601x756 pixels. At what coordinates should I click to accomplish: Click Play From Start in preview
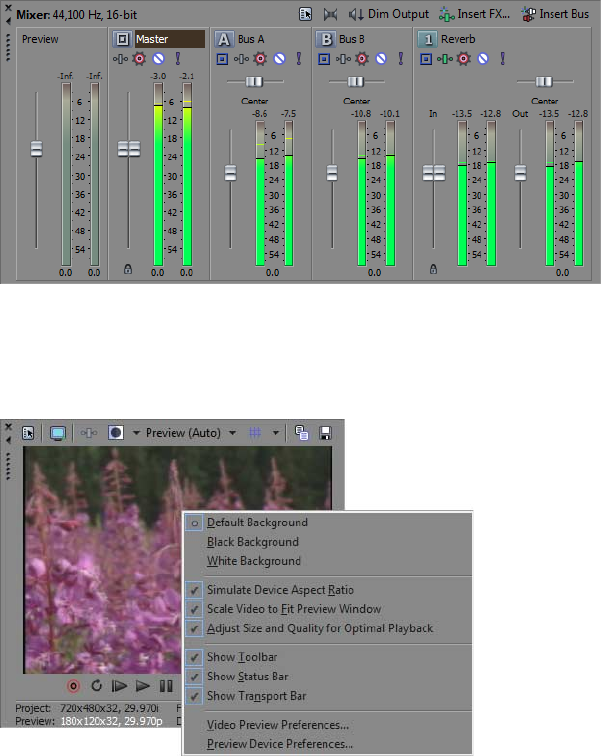click(119, 686)
